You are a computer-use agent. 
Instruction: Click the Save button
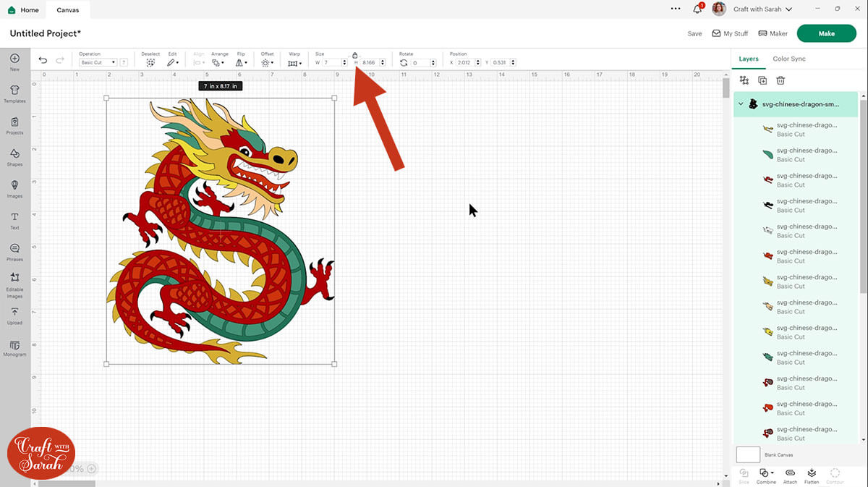click(694, 33)
